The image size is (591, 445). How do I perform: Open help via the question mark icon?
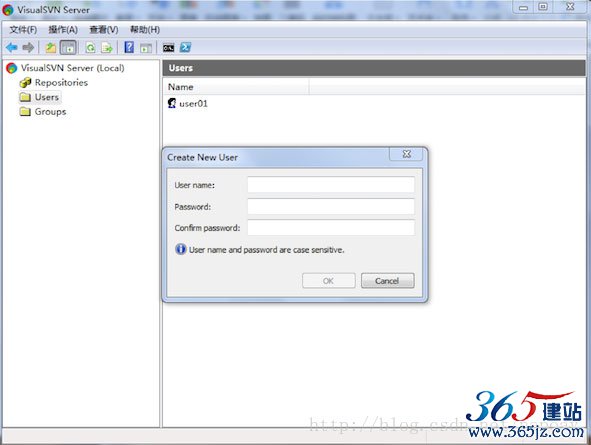[129, 47]
